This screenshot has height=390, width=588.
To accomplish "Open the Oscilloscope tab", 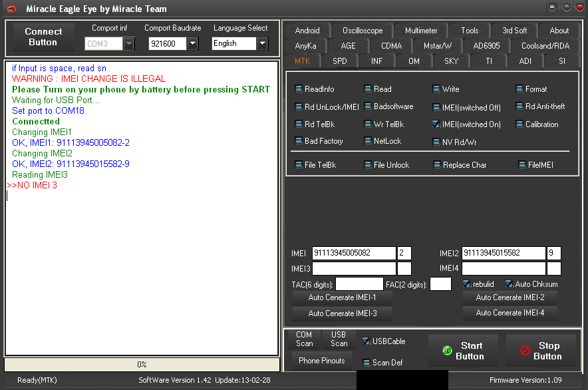I will click(363, 31).
